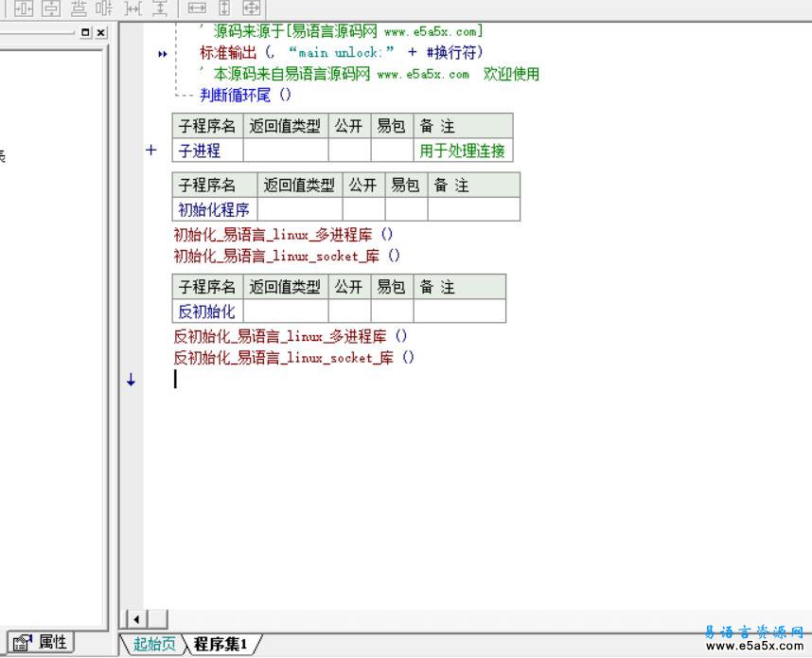Click the blue down-arrow marker beside the cursor line
Image resolution: width=812 pixels, height=658 pixels.
pos(131,380)
